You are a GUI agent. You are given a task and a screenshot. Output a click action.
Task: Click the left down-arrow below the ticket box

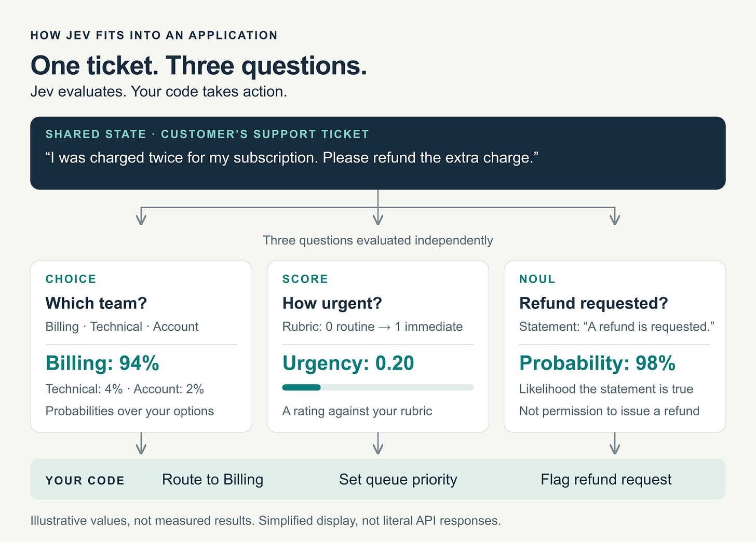pos(141,216)
